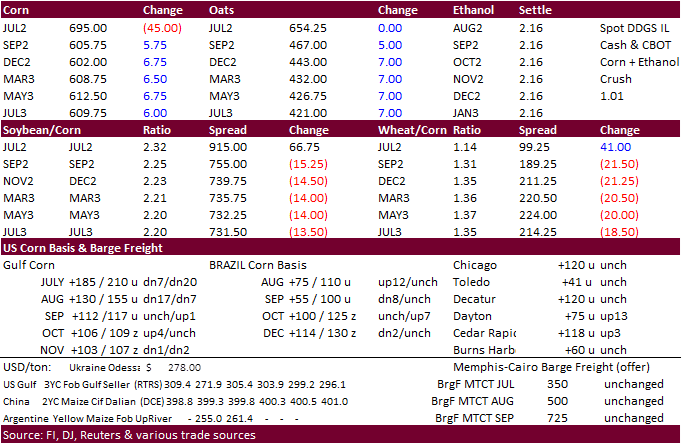
Task: Click the Spot DDGS IL label
Action: pos(634,28)
